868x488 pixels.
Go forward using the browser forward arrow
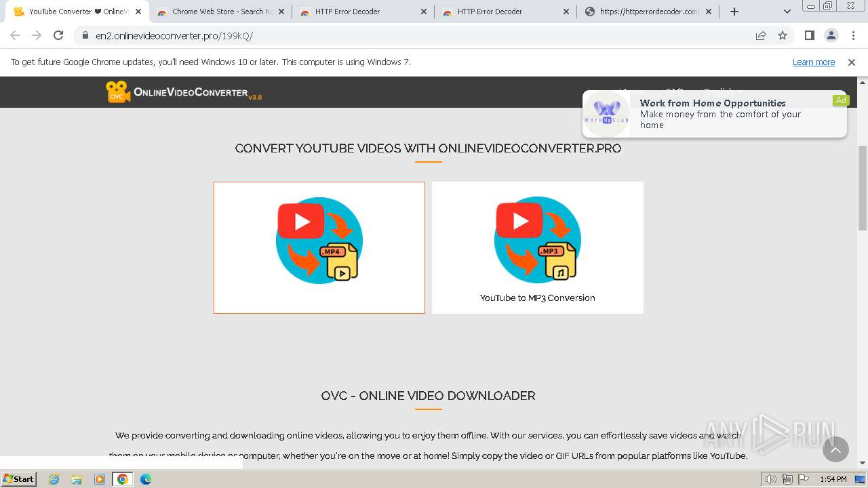[x=37, y=35]
